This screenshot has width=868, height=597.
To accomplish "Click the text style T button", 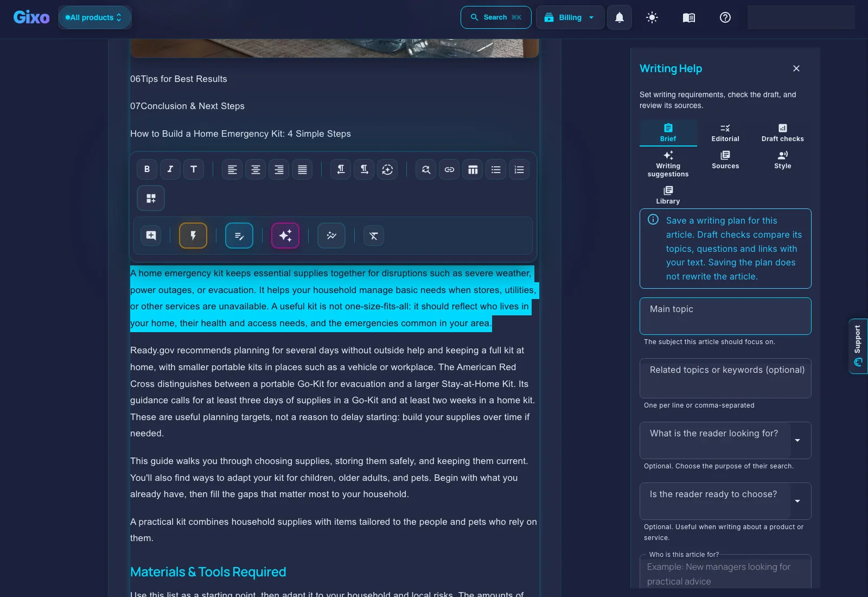I will pyautogui.click(x=194, y=169).
